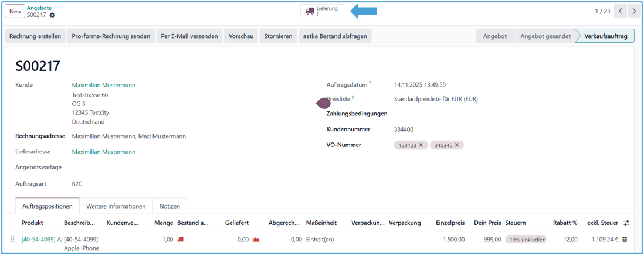
Task: Select the Angebot gesendet status stage
Action: click(545, 36)
